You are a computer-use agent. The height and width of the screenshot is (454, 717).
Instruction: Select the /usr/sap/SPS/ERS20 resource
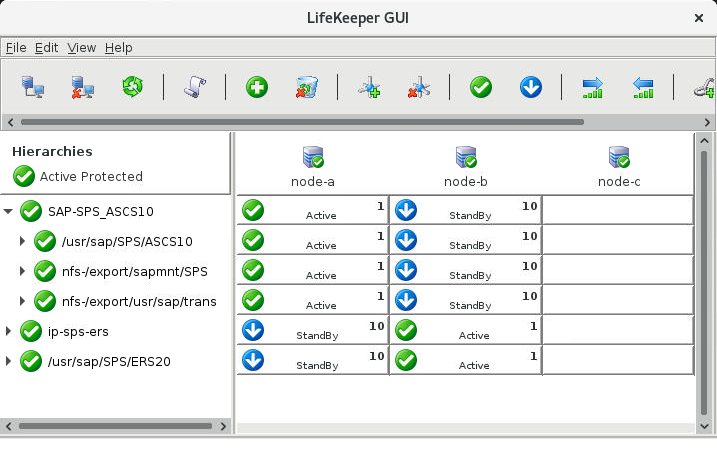pos(109,362)
